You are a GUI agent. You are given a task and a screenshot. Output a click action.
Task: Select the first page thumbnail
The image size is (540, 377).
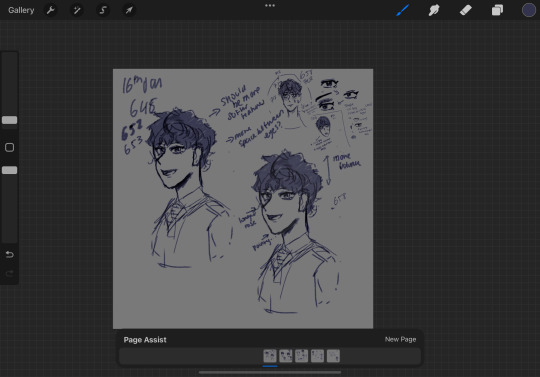click(x=270, y=356)
